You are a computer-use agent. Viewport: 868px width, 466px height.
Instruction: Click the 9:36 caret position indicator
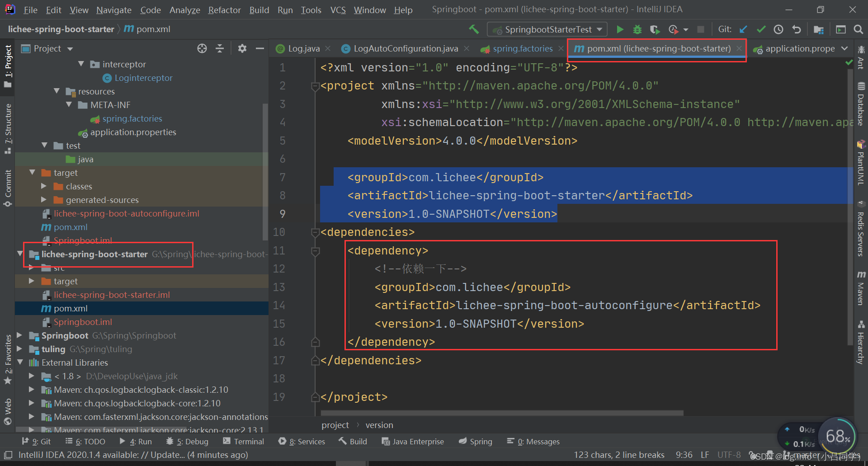pyautogui.click(x=684, y=455)
